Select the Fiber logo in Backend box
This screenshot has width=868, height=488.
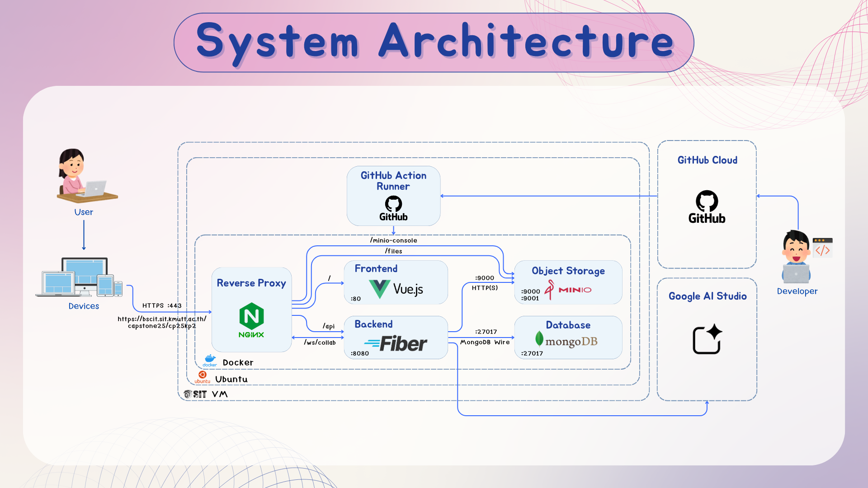[x=396, y=343]
